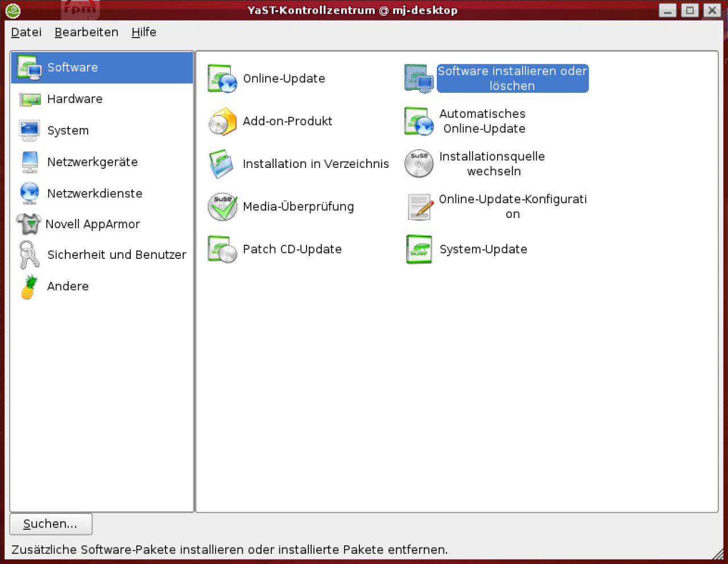The image size is (728, 564).
Task: Open the Media-Überprüfung checkmark disc icon
Action: (222, 207)
